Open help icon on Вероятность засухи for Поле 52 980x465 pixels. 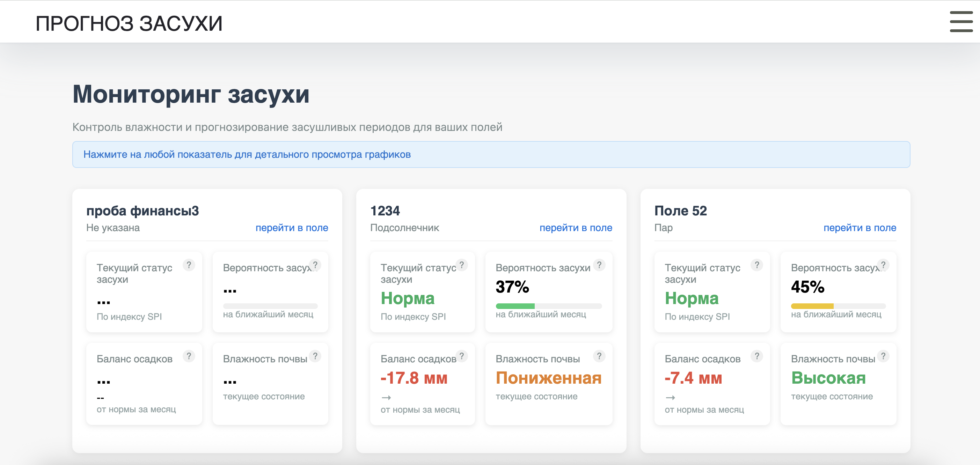[x=884, y=265]
